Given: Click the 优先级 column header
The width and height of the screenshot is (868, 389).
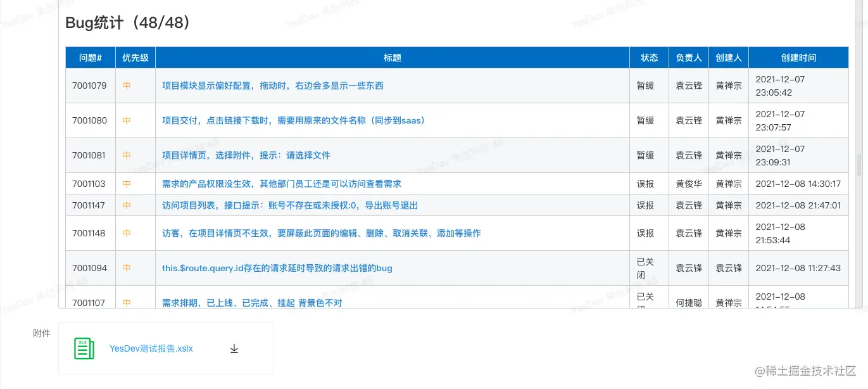Looking at the screenshot, I should 134,57.
